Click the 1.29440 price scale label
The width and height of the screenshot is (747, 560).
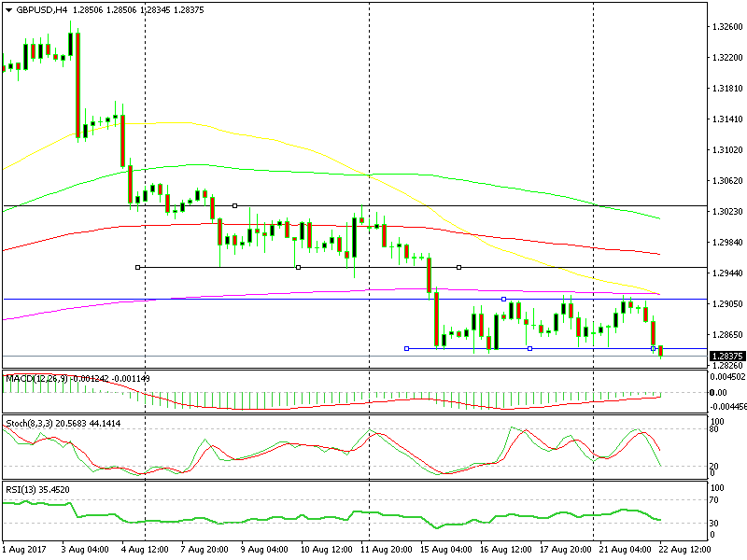click(727, 273)
